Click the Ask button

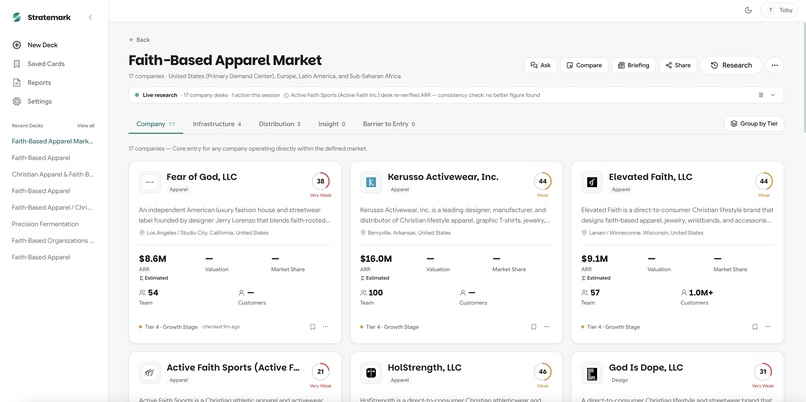coord(540,65)
